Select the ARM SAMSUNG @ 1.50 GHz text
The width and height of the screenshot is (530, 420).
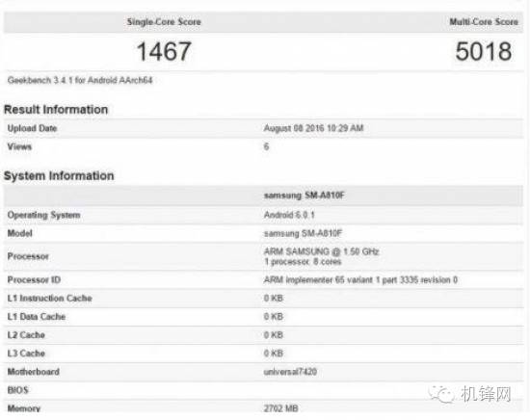(322, 251)
